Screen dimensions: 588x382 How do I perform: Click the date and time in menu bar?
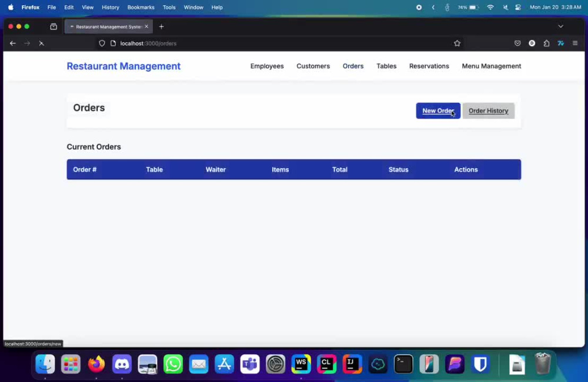(x=556, y=7)
